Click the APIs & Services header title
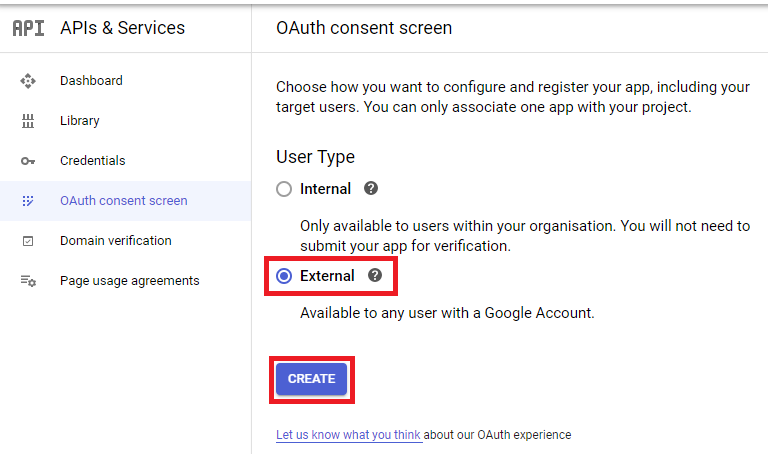This screenshot has height=454, width=768. (x=122, y=28)
